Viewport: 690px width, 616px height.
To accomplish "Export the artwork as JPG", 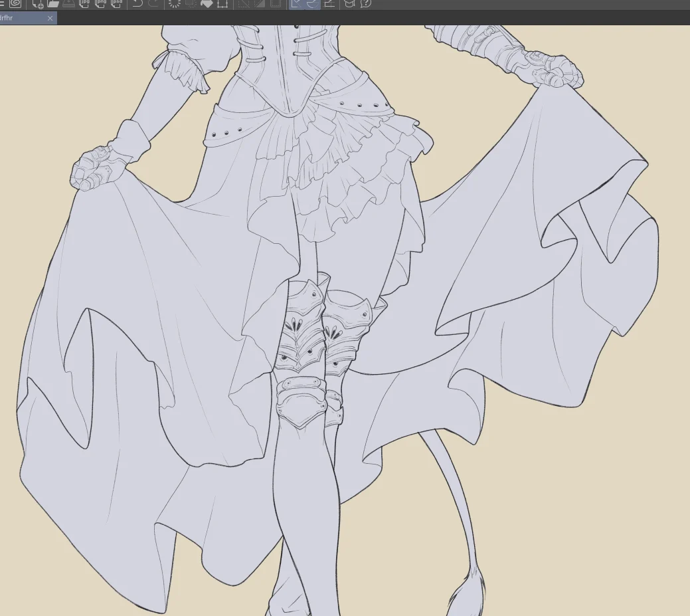I will click(84, 3).
